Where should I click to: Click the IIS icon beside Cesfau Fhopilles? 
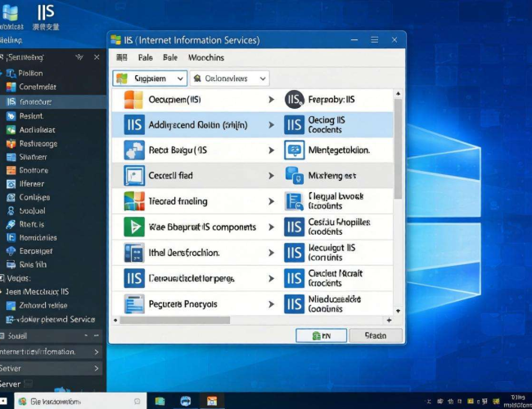point(294,227)
